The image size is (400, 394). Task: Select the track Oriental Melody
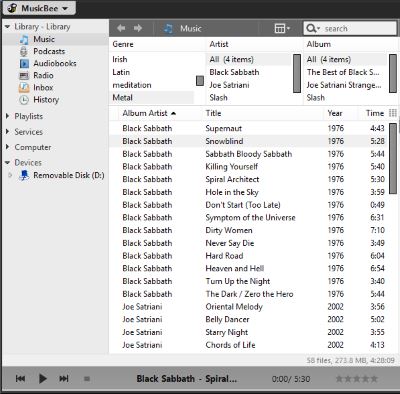pos(234,307)
